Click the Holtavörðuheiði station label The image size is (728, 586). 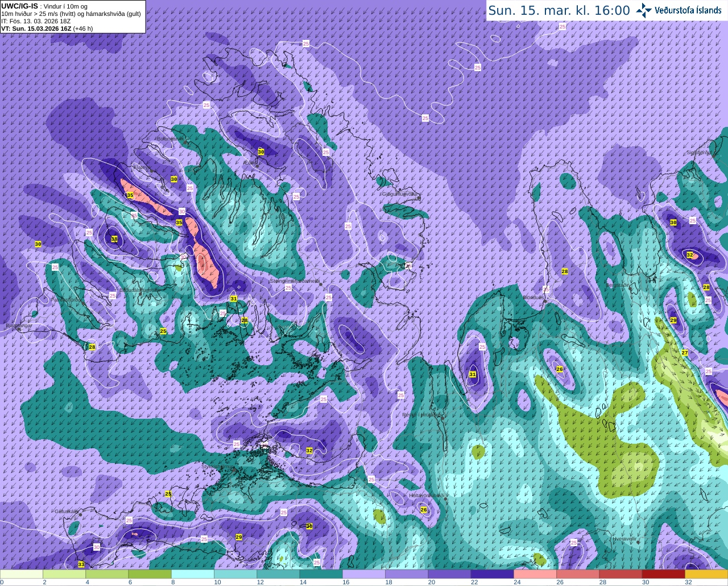[427, 496]
